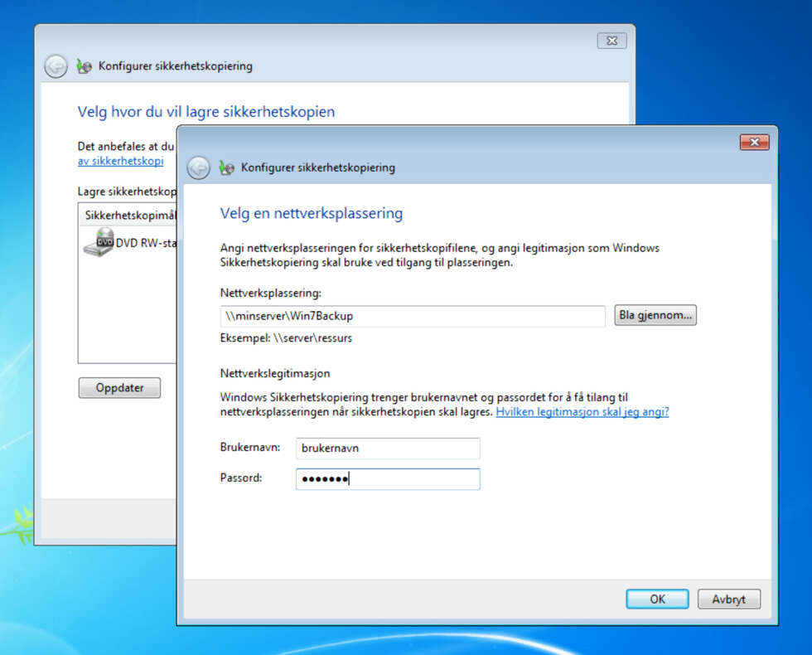Click backup icon beside back window title
Viewport: 812px width, 655px height.
click(x=84, y=66)
